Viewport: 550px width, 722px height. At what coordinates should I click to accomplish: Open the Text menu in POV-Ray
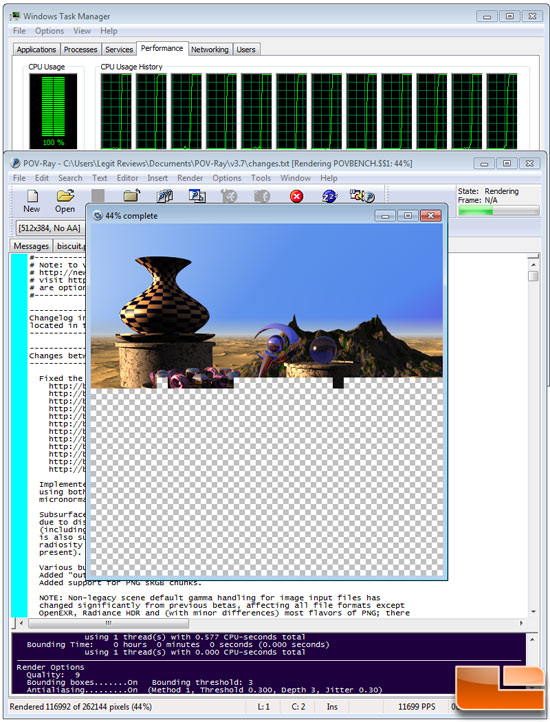99,178
